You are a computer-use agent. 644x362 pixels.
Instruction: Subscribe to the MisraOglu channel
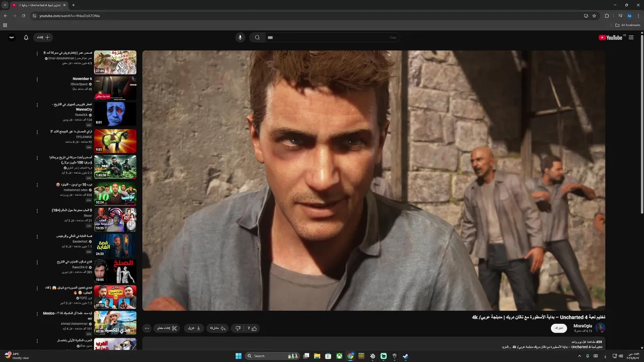pyautogui.click(x=558, y=328)
